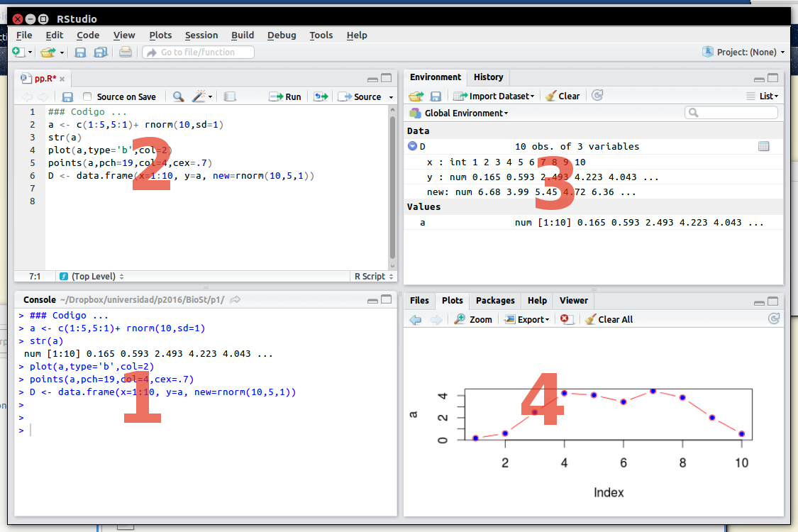Click the Go to file/function field

[x=198, y=52]
